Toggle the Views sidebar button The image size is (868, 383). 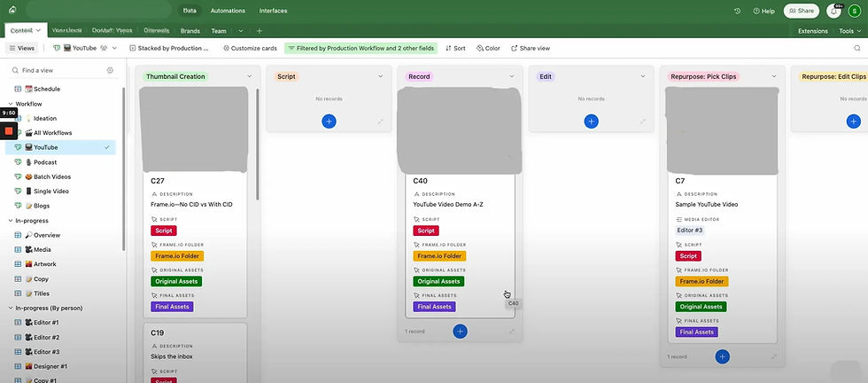tap(21, 48)
